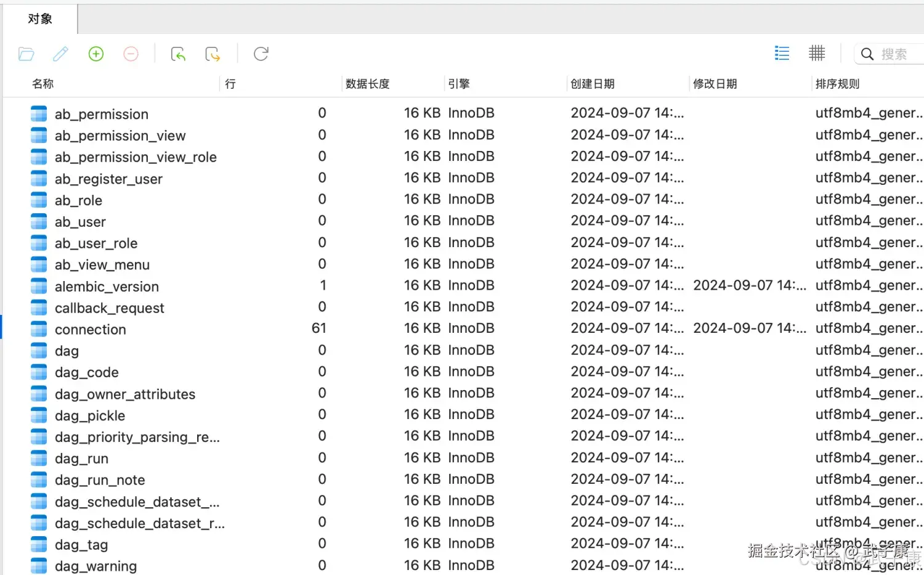Click the import wizard icon
This screenshot has width=924, height=575.
coord(178,54)
